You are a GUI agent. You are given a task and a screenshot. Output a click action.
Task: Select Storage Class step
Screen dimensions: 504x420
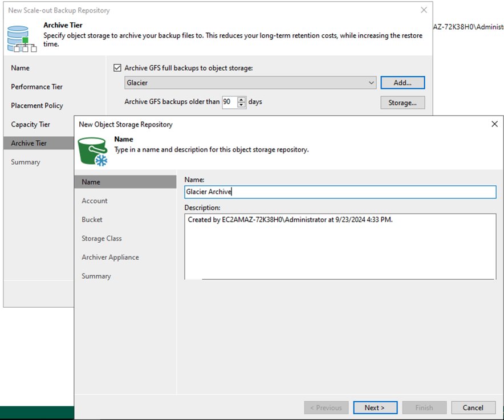pos(101,238)
